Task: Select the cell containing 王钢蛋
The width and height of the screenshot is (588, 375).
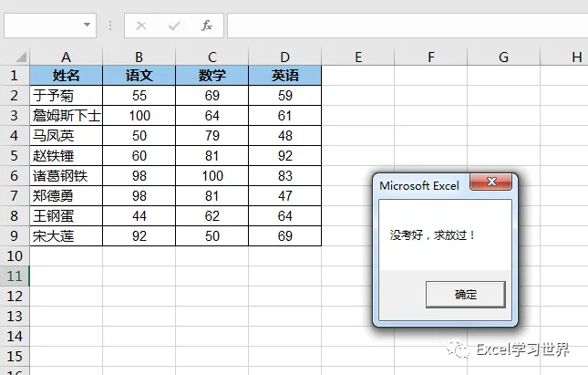Action: pyautogui.click(x=66, y=216)
